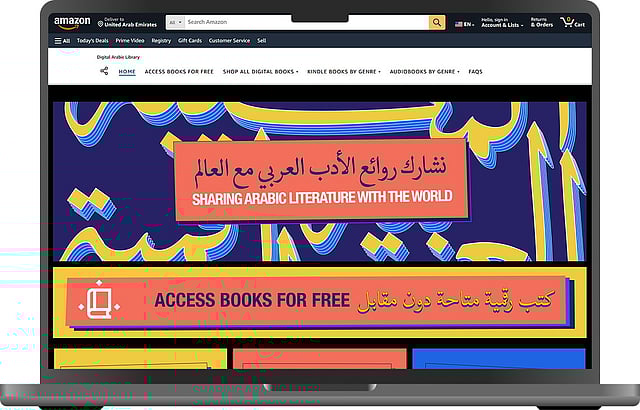Image resolution: width=640 pixels, height=410 pixels.
Task: Select the Home tab
Action: (x=127, y=72)
